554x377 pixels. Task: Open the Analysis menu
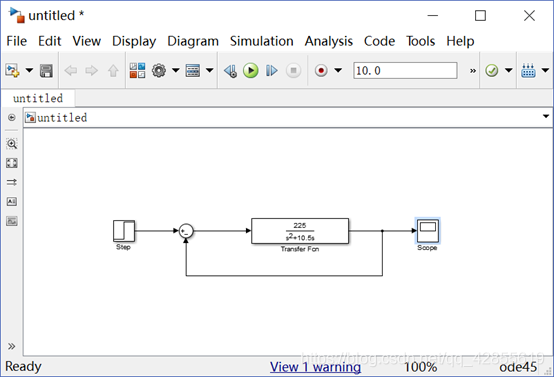pos(329,41)
